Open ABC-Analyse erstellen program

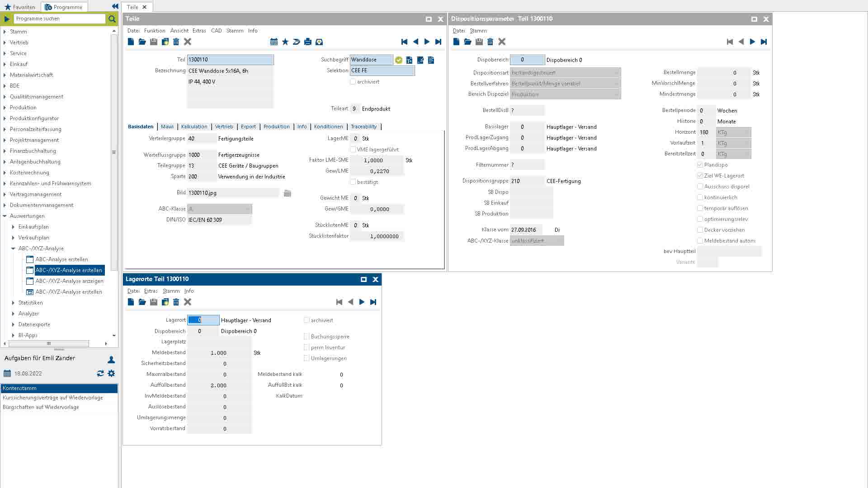[x=61, y=259]
